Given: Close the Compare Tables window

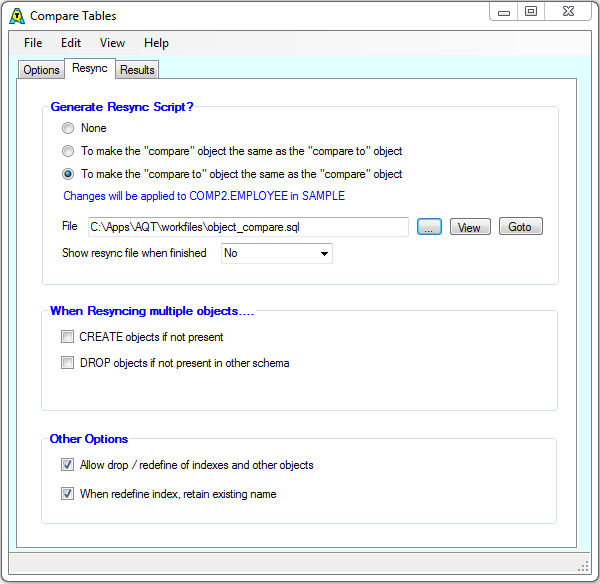Looking at the screenshot, I should (568, 12).
